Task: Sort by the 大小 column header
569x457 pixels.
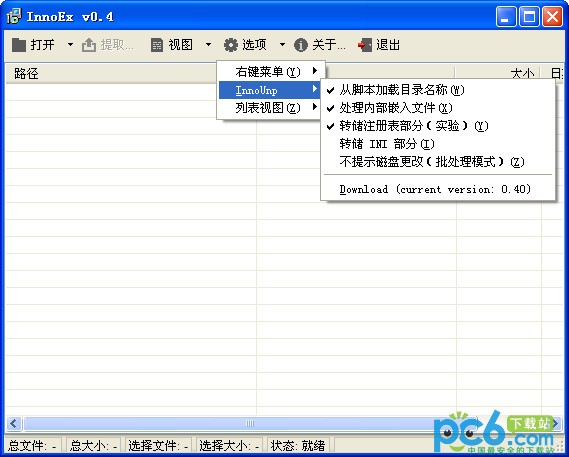Action: [x=497, y=74]
